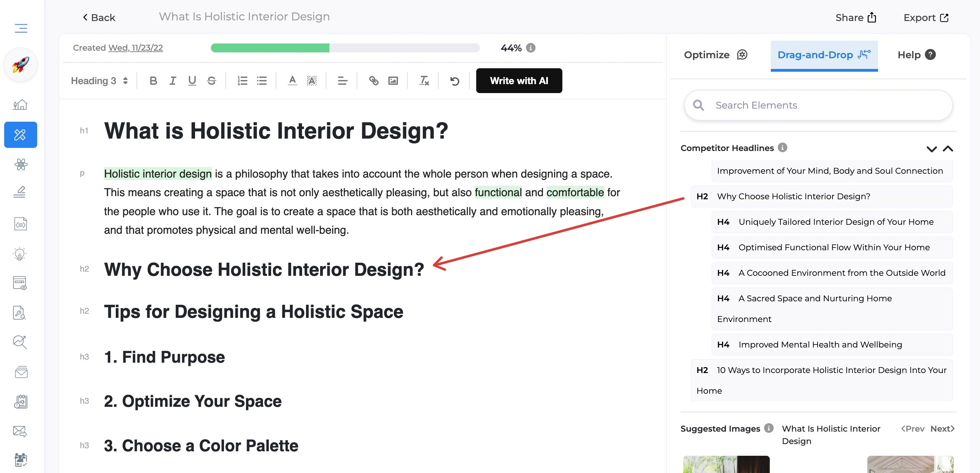Screen dimensions: 980x473
Task: Go back using the Back link
Action: coord(99,18)
